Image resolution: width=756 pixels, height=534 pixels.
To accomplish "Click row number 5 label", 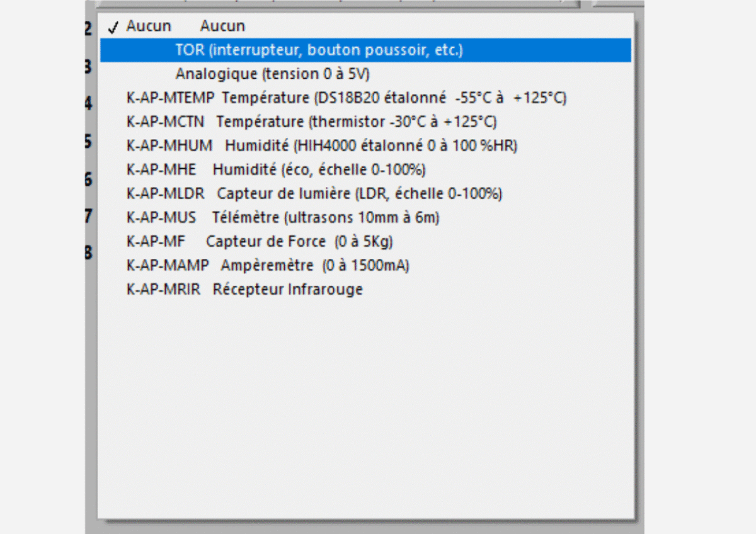I will (x=89, y=141).
